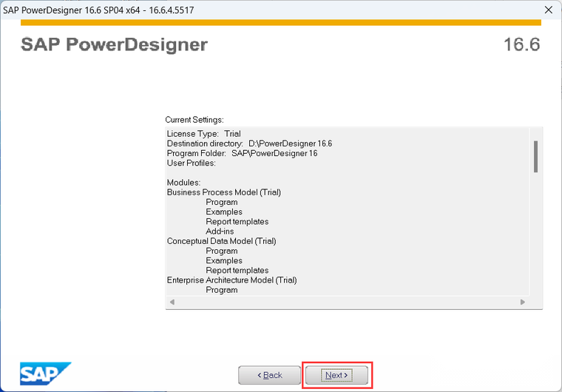The height and width of the screenshot is (392, 562).
Task: Go Back to previous installer step
Action: (x=269, y=375)
